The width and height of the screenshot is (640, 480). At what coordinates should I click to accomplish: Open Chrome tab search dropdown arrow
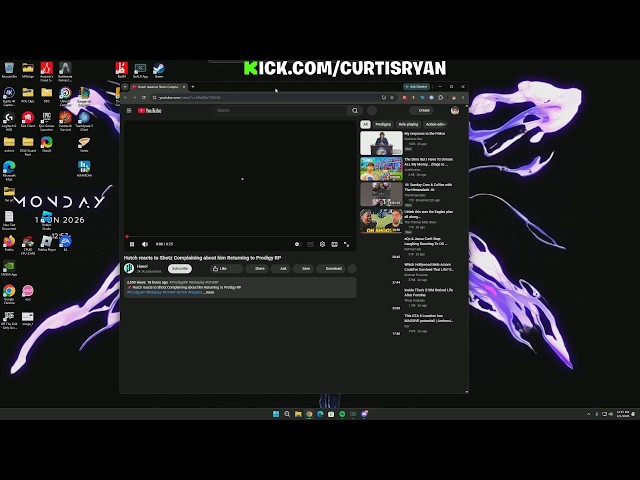pos(125,87)
